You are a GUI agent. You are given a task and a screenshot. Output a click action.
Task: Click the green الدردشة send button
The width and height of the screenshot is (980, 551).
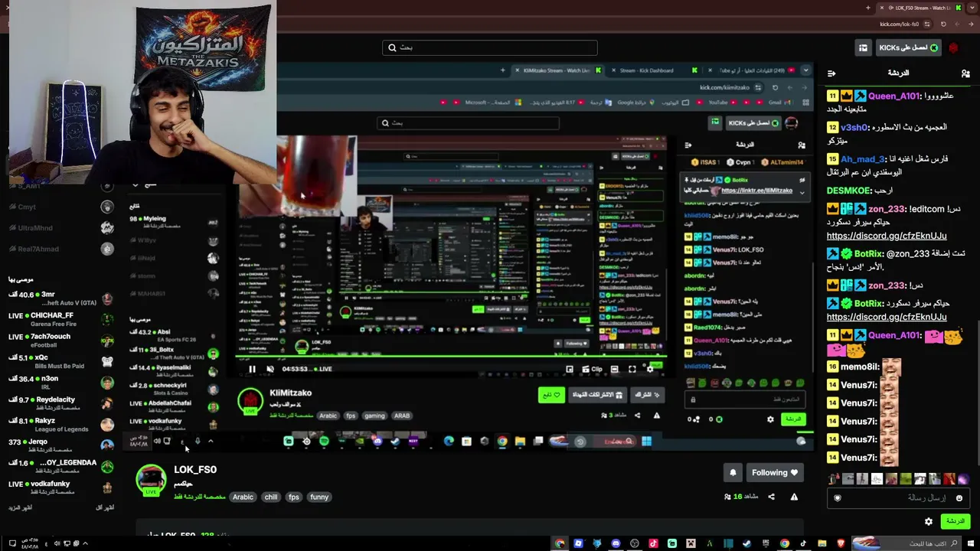(955, 521)
